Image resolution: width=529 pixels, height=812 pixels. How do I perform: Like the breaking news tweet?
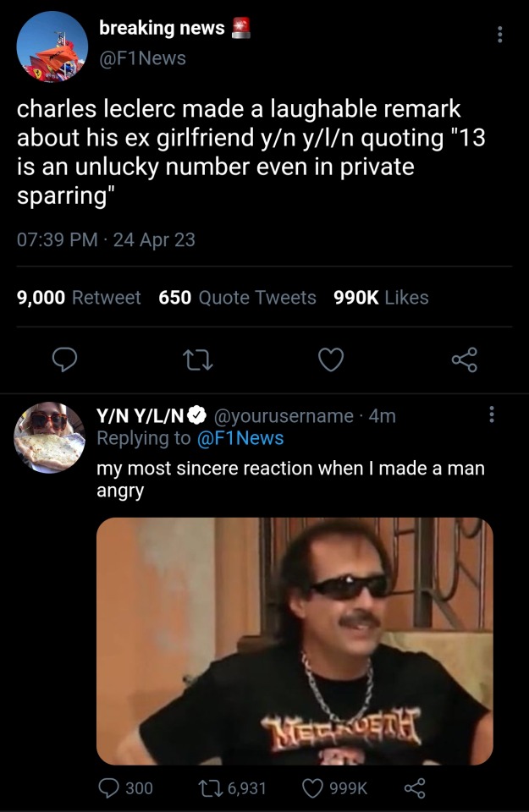[331, 360]
